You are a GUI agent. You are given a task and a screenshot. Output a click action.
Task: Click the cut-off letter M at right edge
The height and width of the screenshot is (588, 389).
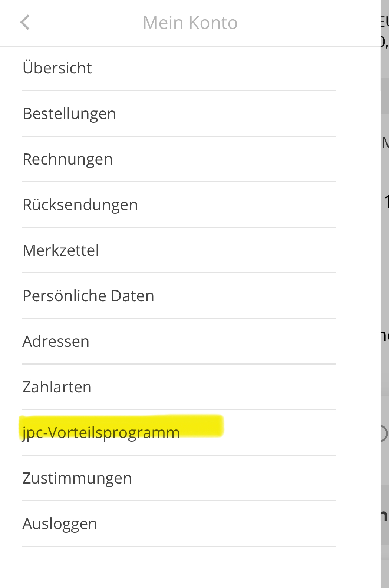385,143
